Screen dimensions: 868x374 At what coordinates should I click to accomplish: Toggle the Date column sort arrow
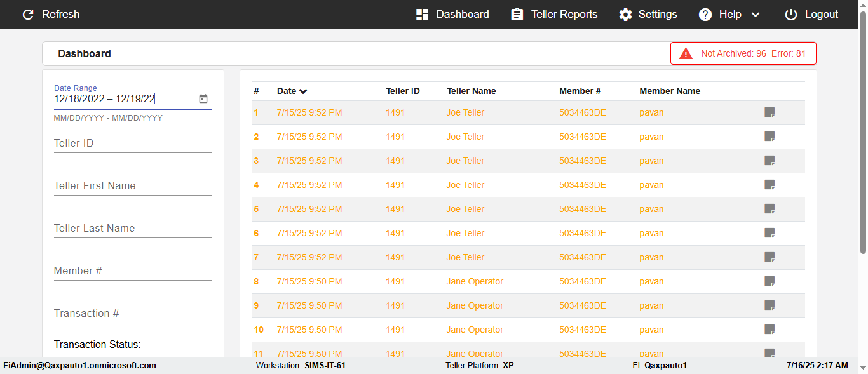point(303,91)
